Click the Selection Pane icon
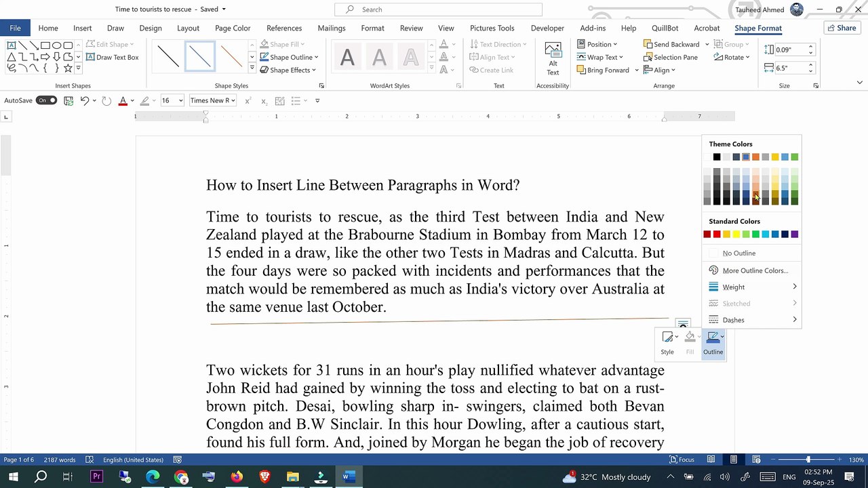 click(648, 57)
